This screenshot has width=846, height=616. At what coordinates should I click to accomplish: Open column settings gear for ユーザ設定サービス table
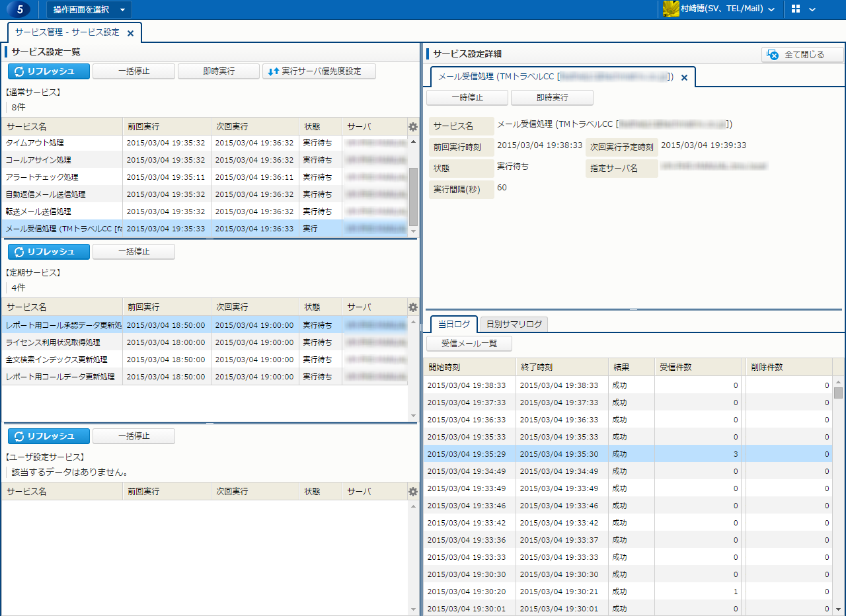tap(413, 492)
